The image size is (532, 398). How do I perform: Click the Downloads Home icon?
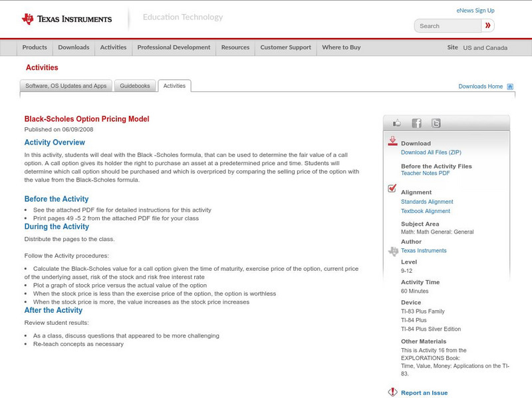[510, 86]
